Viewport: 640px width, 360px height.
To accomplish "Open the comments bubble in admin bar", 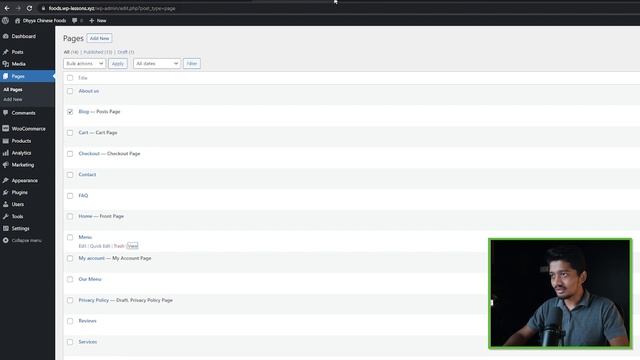I will [x=74, y=20].
